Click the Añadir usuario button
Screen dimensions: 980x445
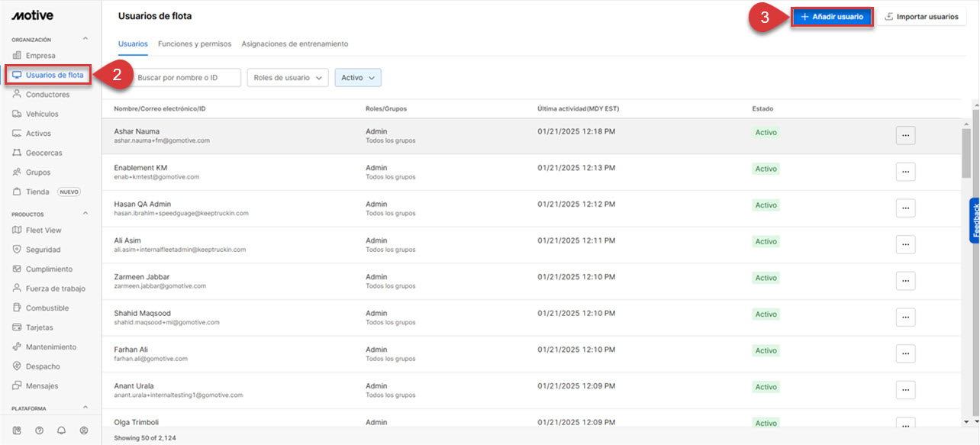pyautogui.click(x=831, y=17)
